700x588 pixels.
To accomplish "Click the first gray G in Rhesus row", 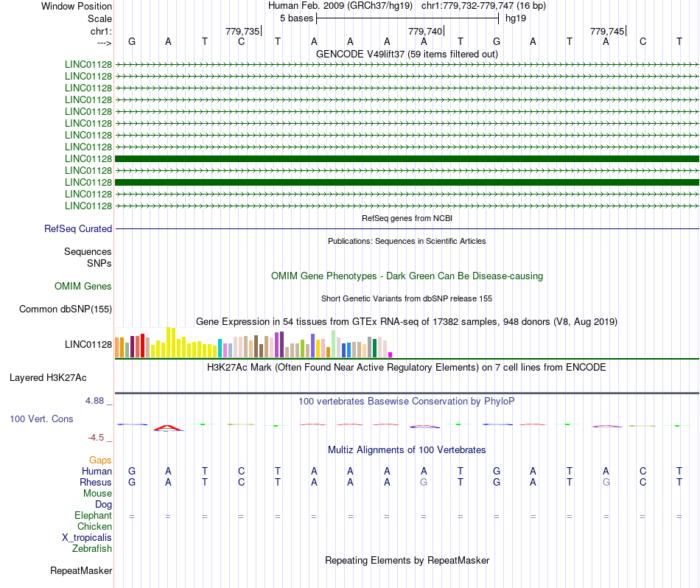I will pos(424,483).
